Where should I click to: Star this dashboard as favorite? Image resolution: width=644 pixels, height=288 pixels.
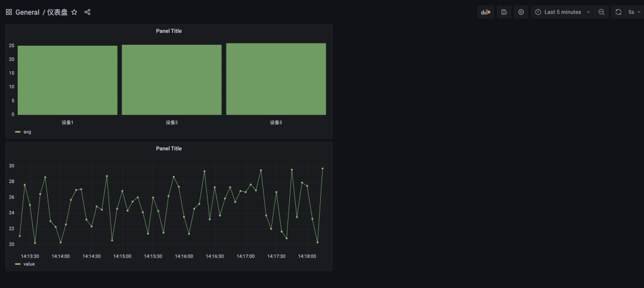coord(75,12)
